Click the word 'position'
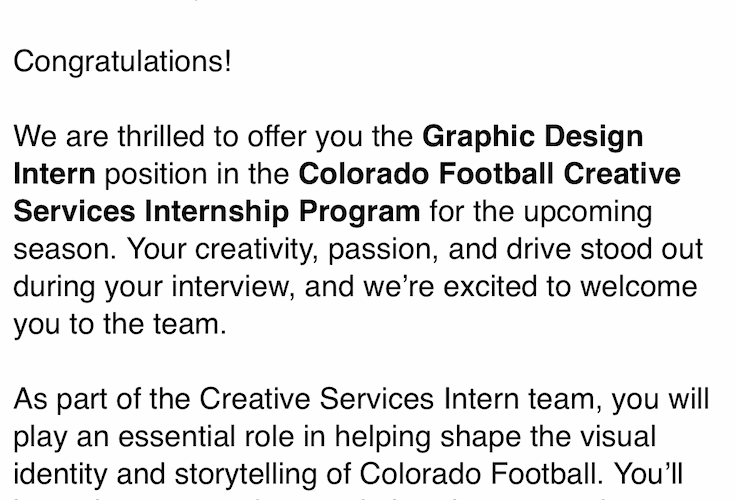Screen dimensions: 736x500 tap(155, 174)
